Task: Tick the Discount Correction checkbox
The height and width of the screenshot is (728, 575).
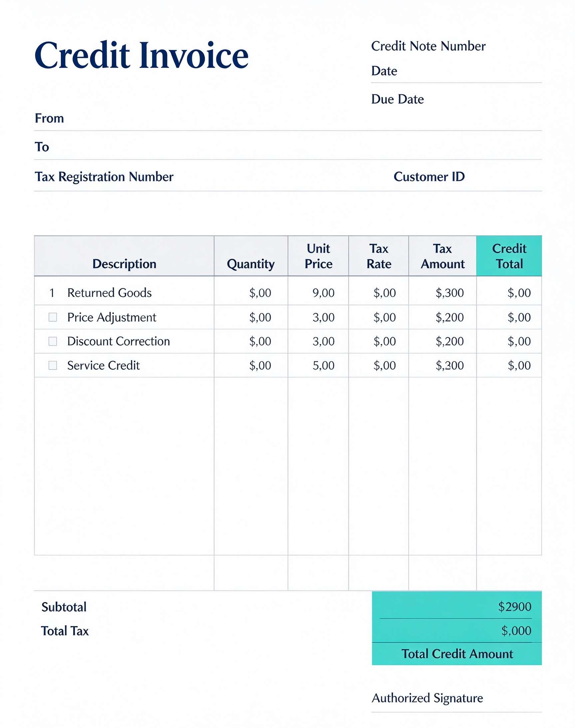Action: coord(53,341)
